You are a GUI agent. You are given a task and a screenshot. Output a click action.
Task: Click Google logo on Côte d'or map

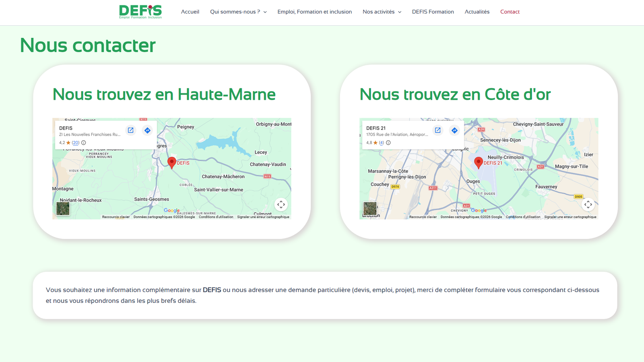[479, 210]
